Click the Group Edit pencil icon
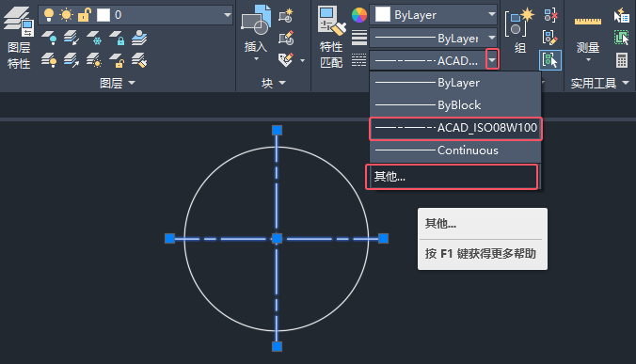The height and width of the screenshot is (364, 636). click(550, 38)
